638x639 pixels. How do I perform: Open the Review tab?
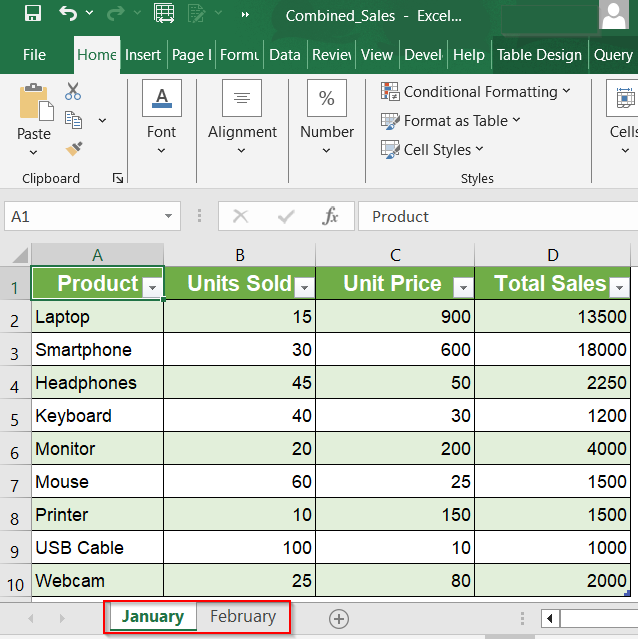(x=332, y=55)
